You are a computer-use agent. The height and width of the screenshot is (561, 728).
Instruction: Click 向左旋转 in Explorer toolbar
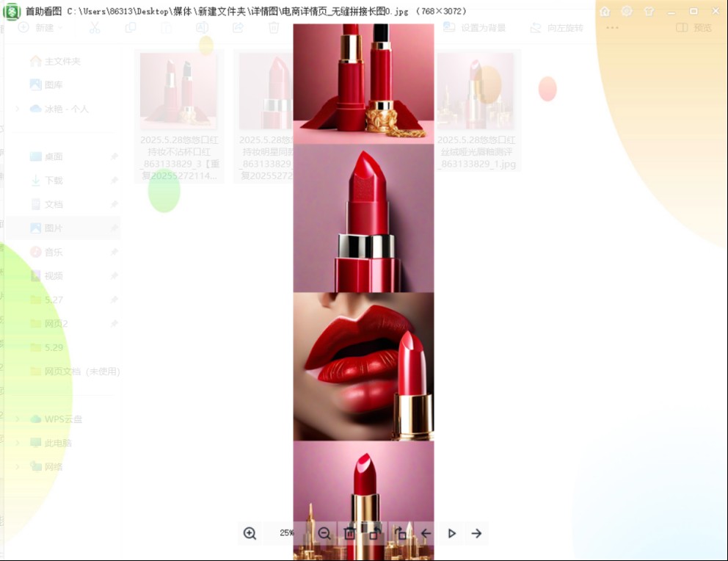[x=557, y=28]
